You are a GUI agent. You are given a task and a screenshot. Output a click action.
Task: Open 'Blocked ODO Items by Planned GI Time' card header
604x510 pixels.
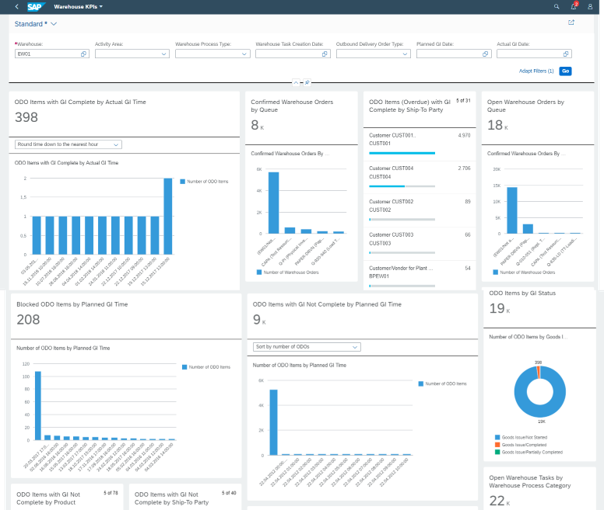[x=126, y=316]
